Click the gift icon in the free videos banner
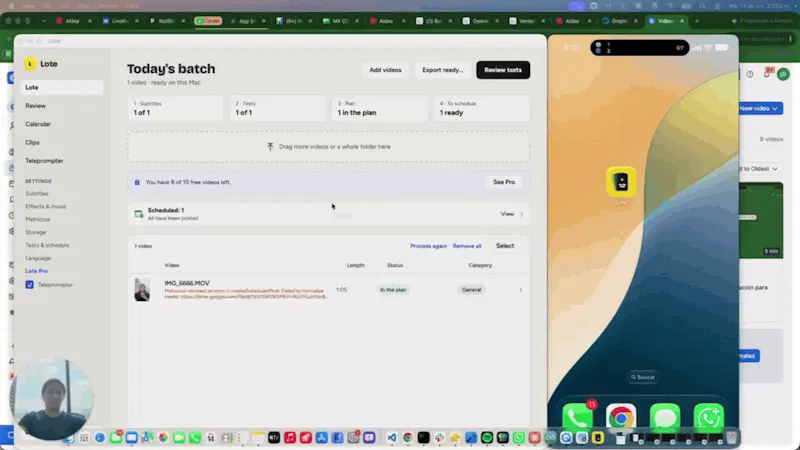 click(x=137, y=182)
